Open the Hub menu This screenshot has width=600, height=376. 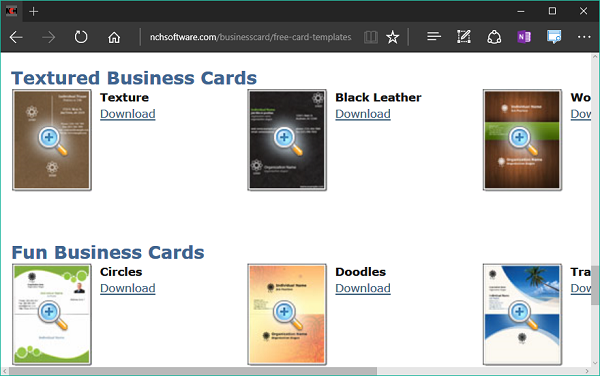point(434,37)
